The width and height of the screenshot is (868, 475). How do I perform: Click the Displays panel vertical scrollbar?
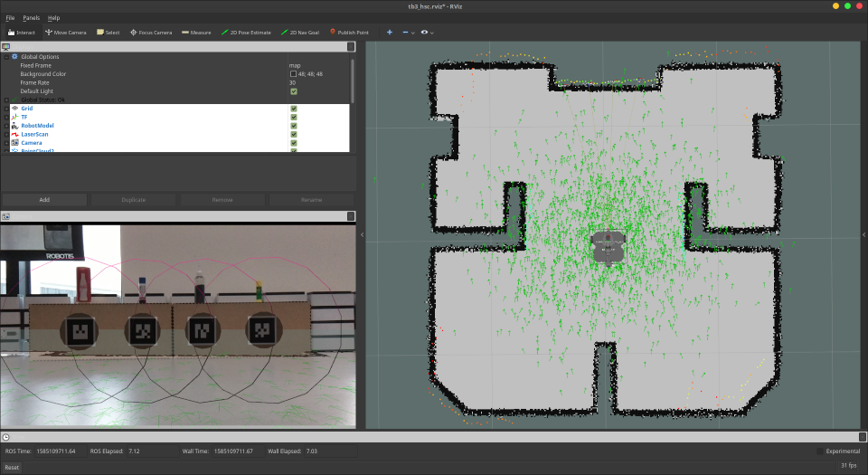point(353,81)
